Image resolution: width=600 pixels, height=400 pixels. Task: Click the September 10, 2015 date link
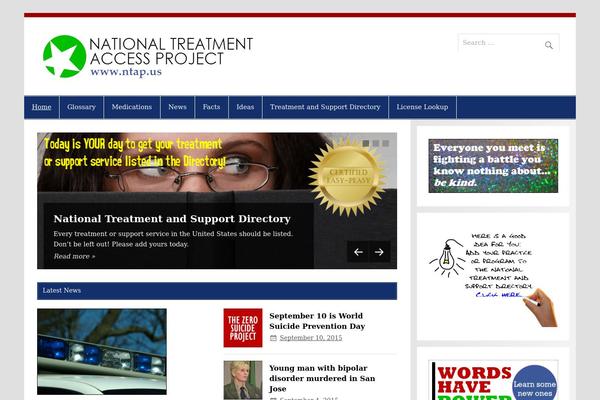pyautogui.click(x=311, y=338)
